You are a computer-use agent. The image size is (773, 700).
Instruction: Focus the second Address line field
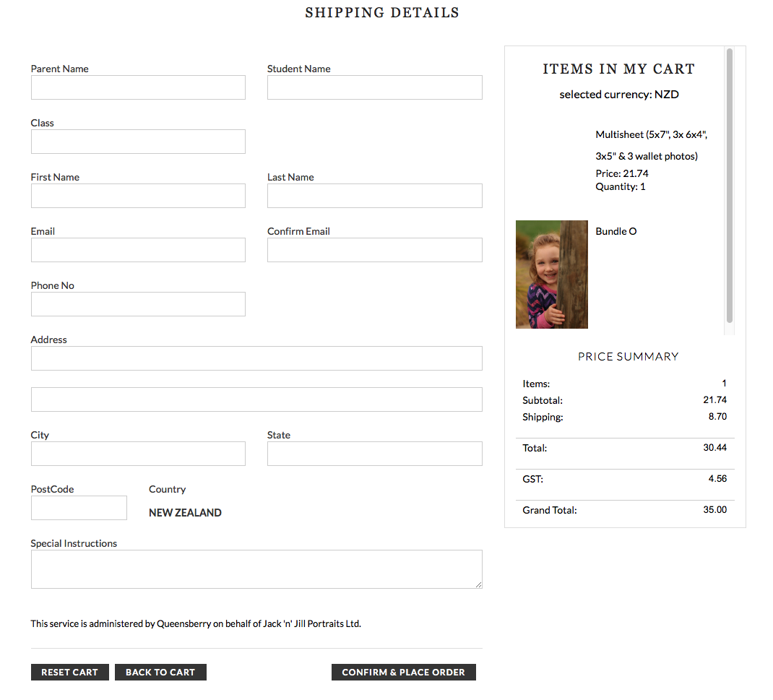[x=256, y=399]
